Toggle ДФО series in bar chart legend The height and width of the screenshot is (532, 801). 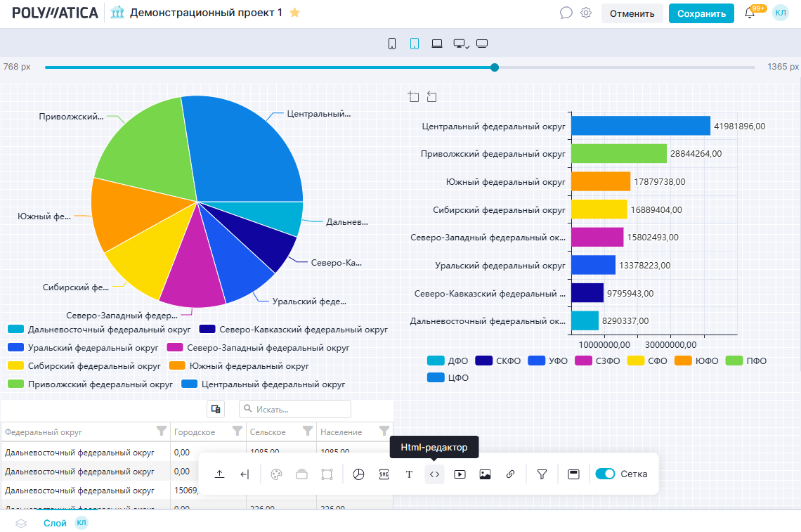pos(448,361)
